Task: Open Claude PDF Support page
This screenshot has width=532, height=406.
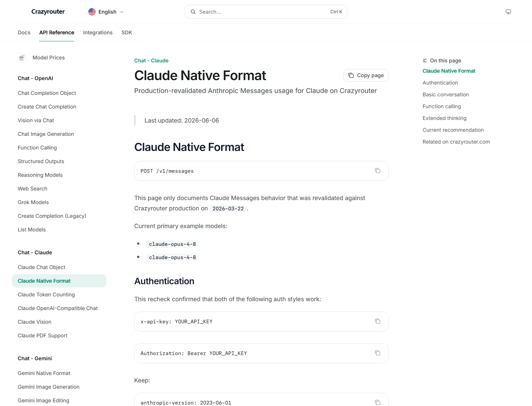Action: pos(42,336)
